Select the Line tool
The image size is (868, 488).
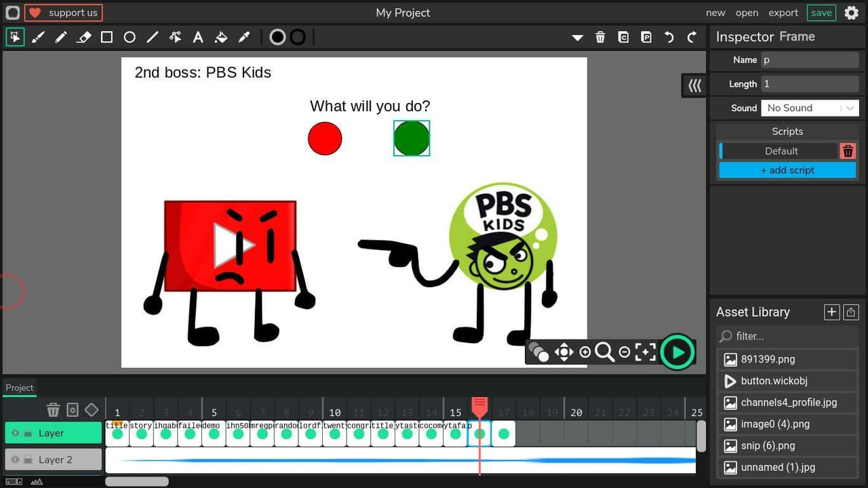coord(153,37)
